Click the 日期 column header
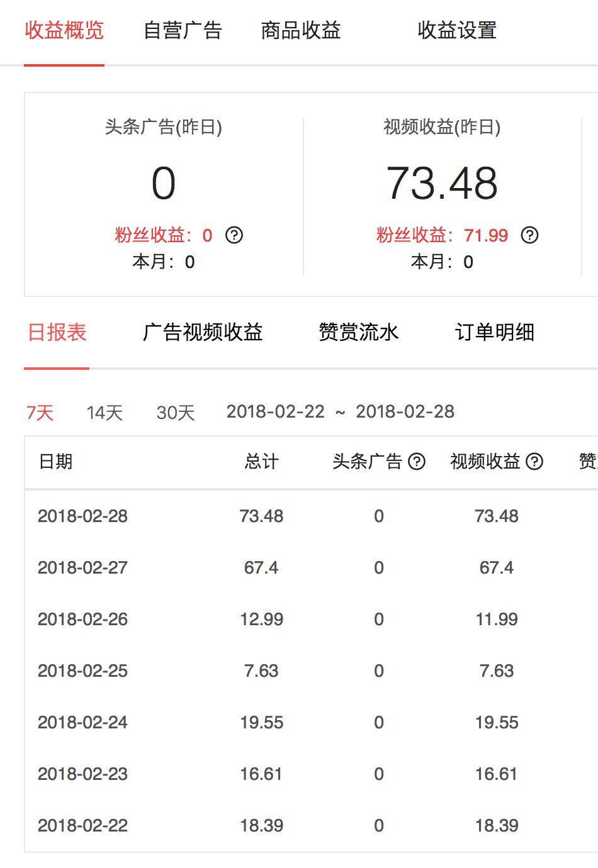 (55, 462)
